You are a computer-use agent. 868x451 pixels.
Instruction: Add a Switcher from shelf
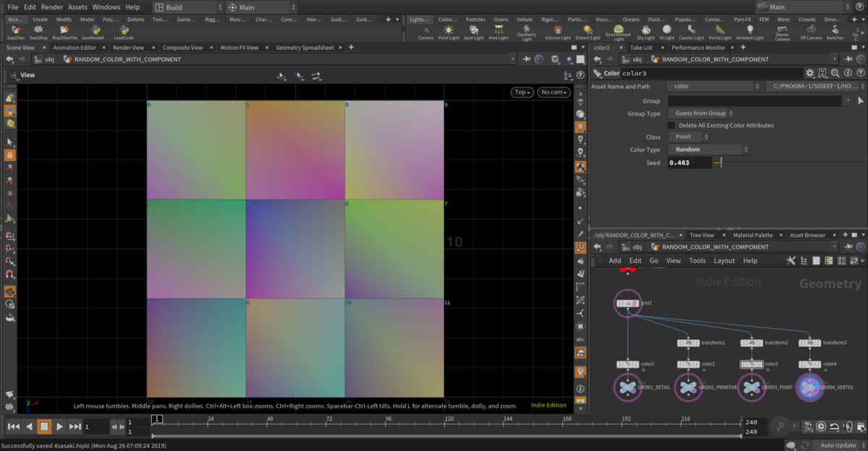pos(835,32)
